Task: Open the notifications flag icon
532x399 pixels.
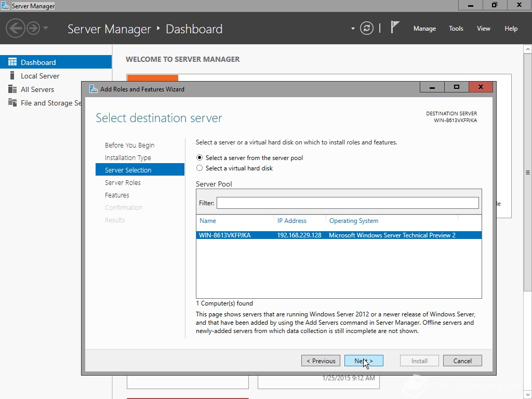Action: tap(395, 27)
